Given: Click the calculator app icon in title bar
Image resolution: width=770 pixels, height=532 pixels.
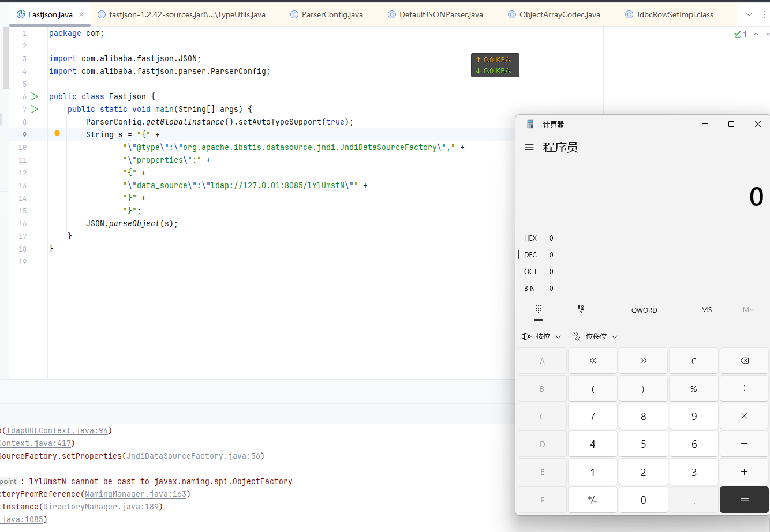Looking at the screenshot, I should point(530,124).
